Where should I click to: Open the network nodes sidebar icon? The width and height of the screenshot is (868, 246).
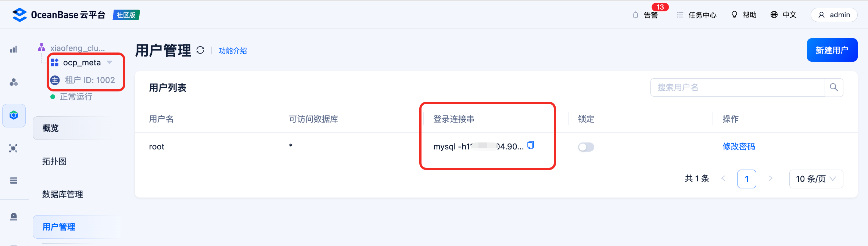(x=14, y=148)
